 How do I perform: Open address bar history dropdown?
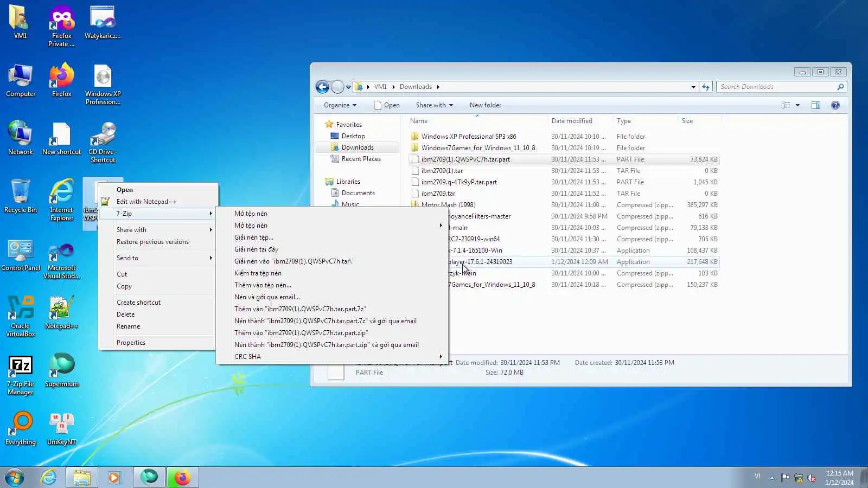(x=693, y=87)
